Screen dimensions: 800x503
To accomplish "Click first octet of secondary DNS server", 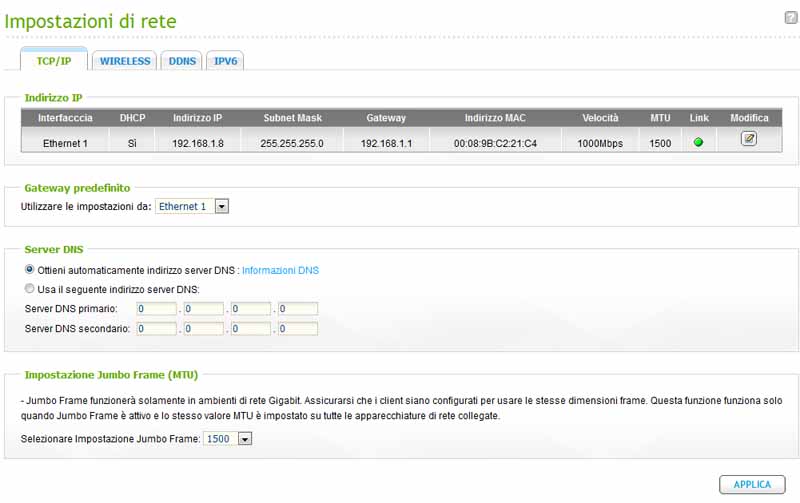I will tap(156, 328).
